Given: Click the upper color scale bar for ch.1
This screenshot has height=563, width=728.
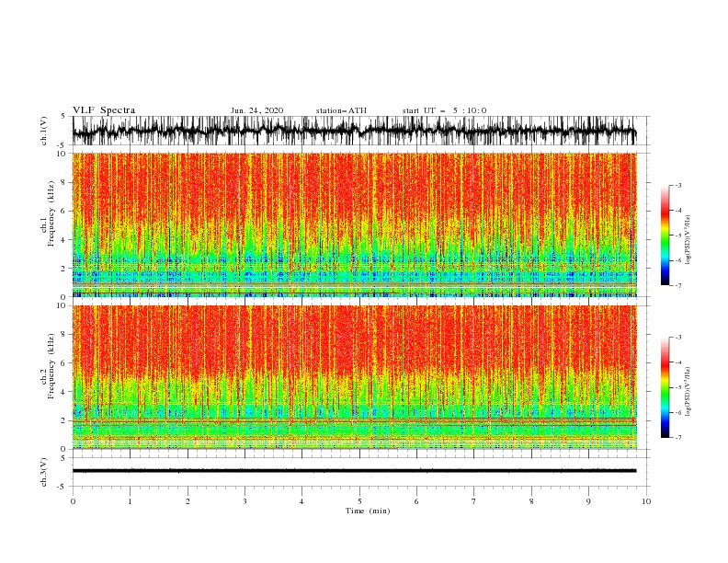Looking at the screenshot, I should pos(665,236).
